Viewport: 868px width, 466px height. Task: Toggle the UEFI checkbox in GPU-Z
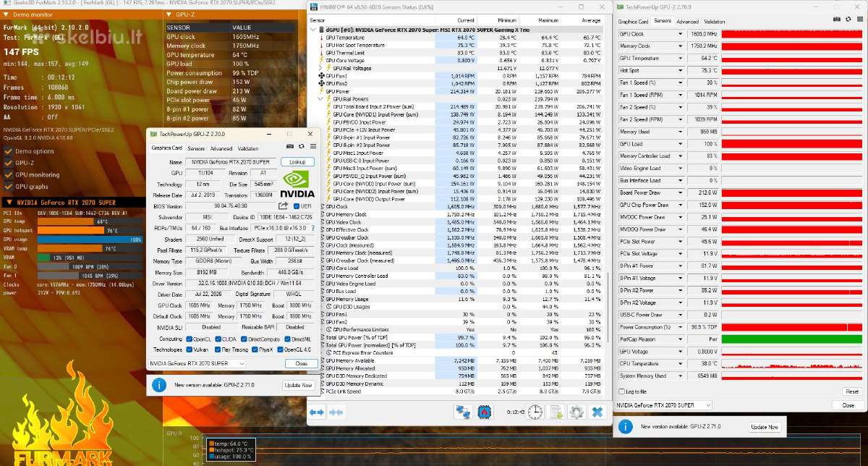point(297,206)
